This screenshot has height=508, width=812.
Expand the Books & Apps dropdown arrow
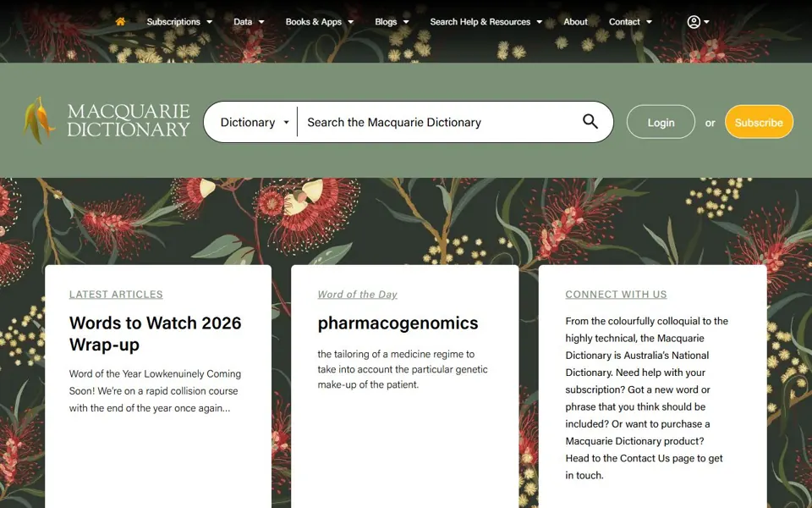[x=350, y=22]
